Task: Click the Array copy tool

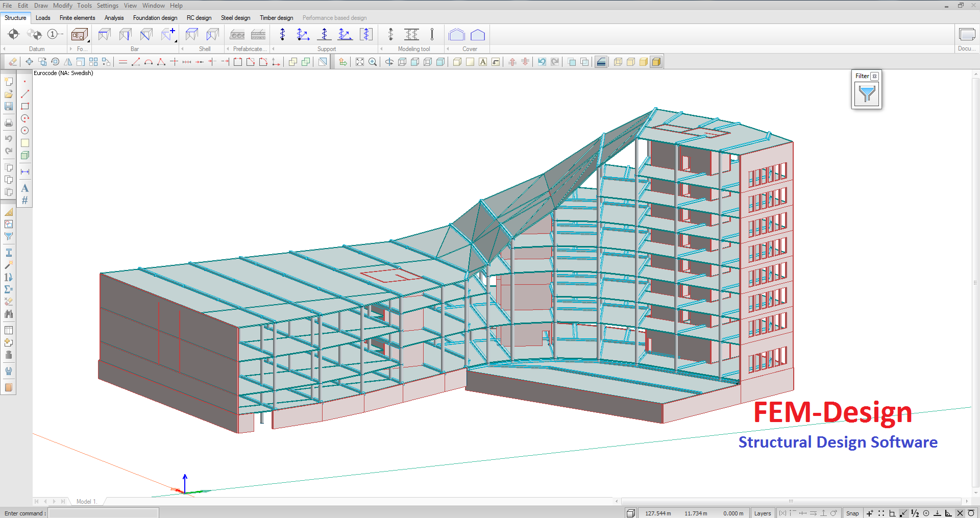Action: pyautogui.click(x=93, y=62)
